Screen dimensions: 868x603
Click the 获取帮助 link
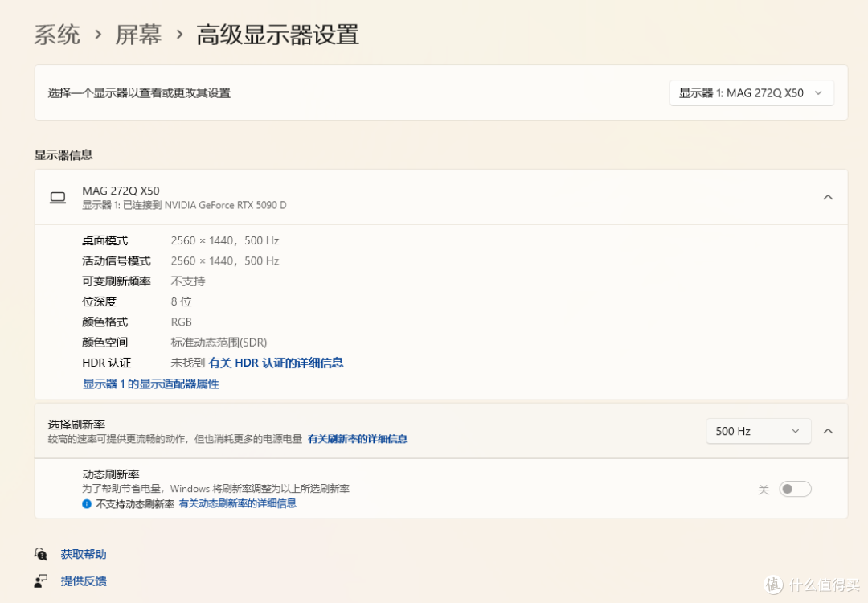(x=84, y=554)
